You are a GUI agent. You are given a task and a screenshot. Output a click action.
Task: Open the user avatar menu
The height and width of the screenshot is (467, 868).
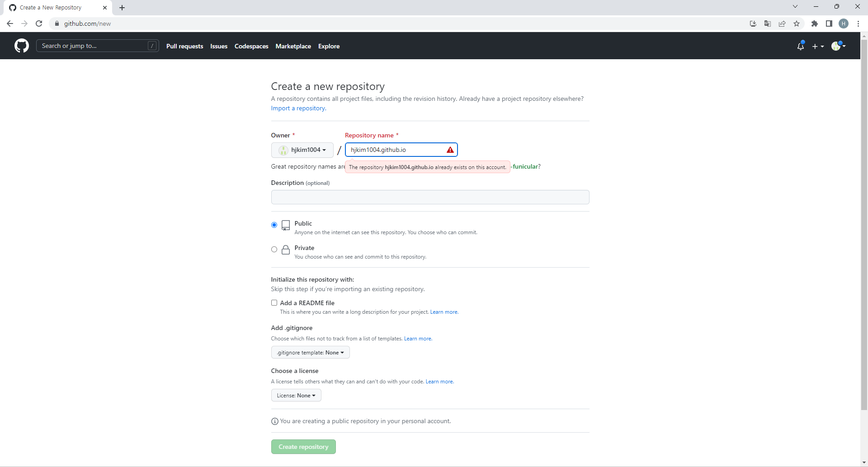point(839,46)
